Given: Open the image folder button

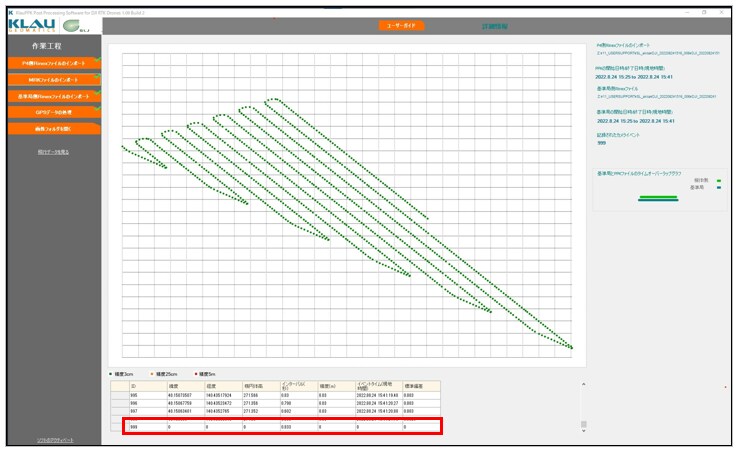Looking at the screenshot, I should (54, 129).
